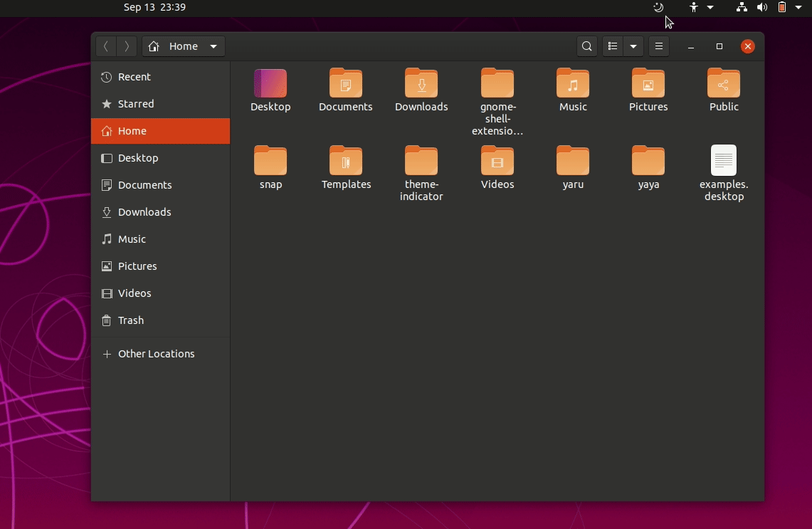Open the hamburger main menu
This screenshot has height=529, width=812.
point(659,47)
